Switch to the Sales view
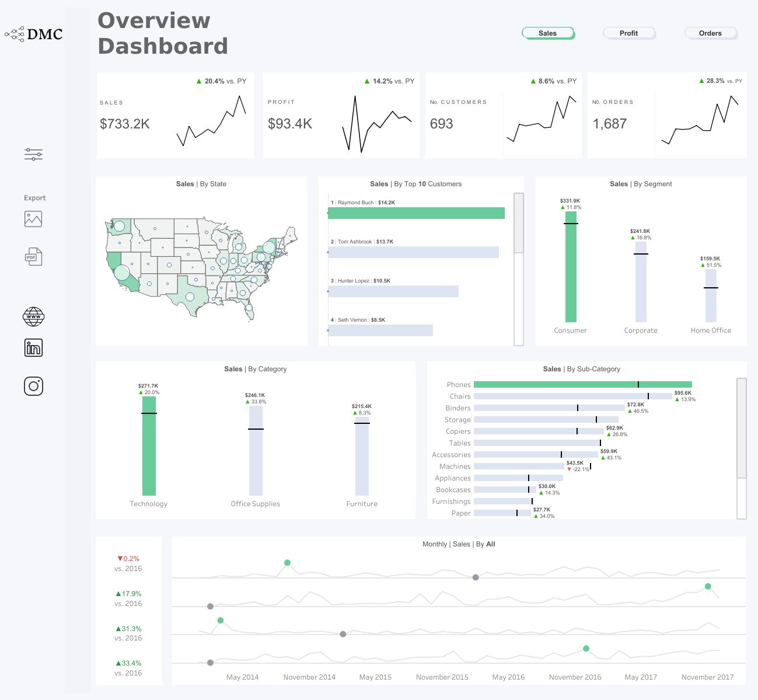 coord(547,33)
